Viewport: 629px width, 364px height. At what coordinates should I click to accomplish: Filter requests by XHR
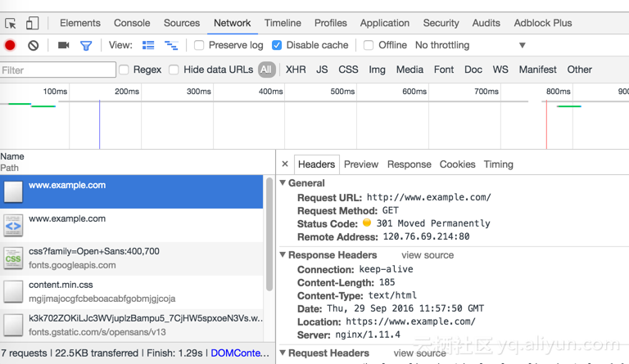pyautogui.click(x=296, y=70)
